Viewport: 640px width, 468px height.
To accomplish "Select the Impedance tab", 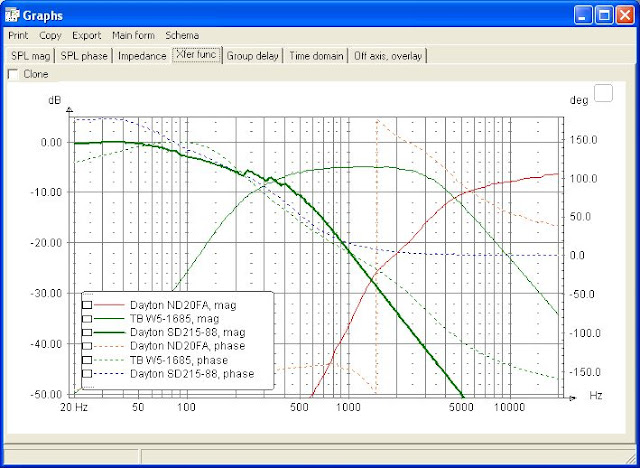I will [x=141, y=56].
